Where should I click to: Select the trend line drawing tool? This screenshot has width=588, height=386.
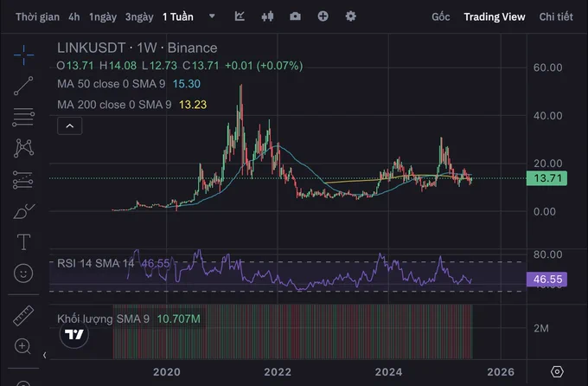(23, 86)
